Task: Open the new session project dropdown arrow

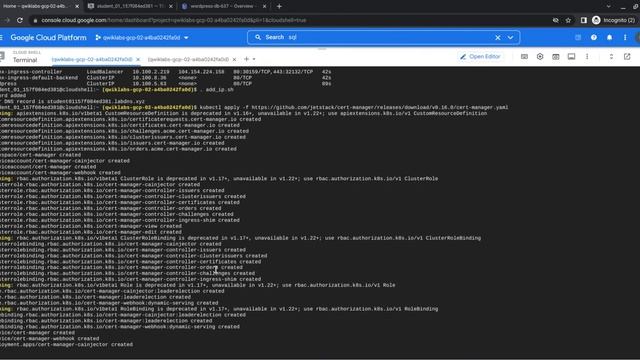Action: coord(254,60)
